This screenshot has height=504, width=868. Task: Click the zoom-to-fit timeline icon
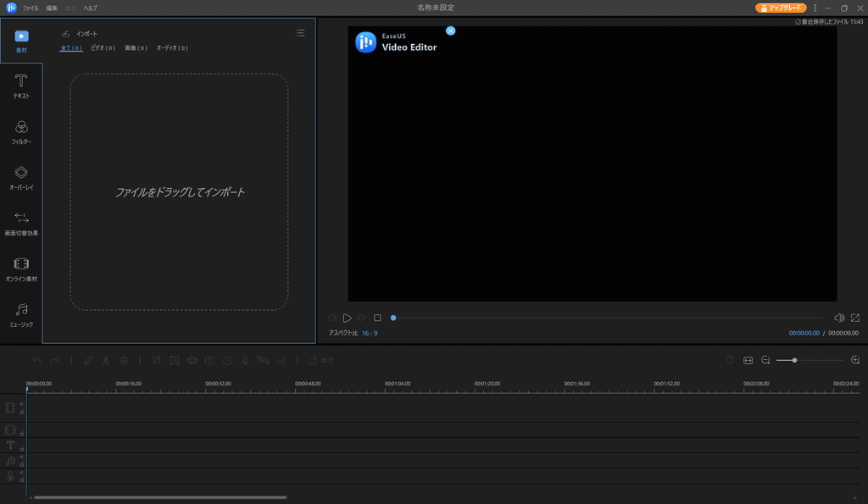click(x=748, y=360)
